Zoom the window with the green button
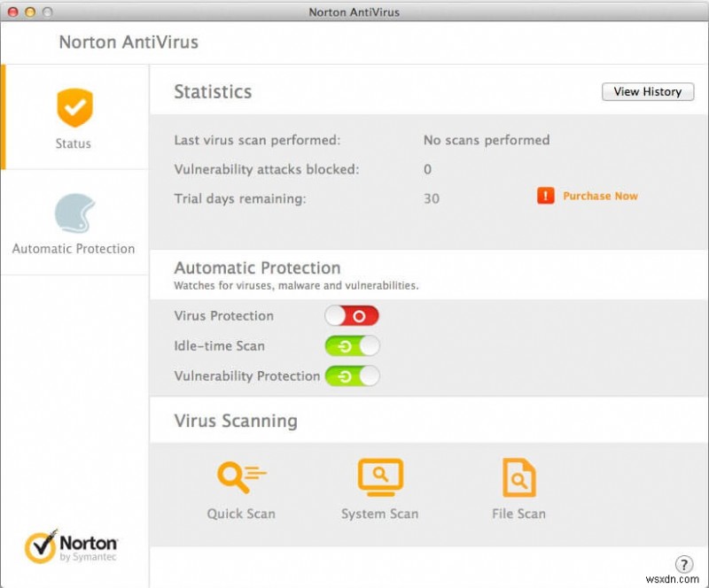Image resolution: width=709 pixels, height=588 pixels. [46, 12]
